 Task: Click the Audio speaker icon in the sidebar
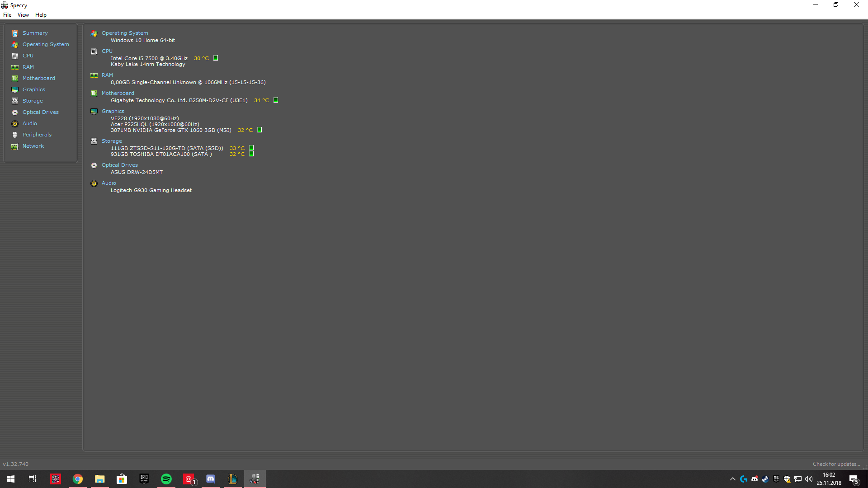click(x=15, y=124)
